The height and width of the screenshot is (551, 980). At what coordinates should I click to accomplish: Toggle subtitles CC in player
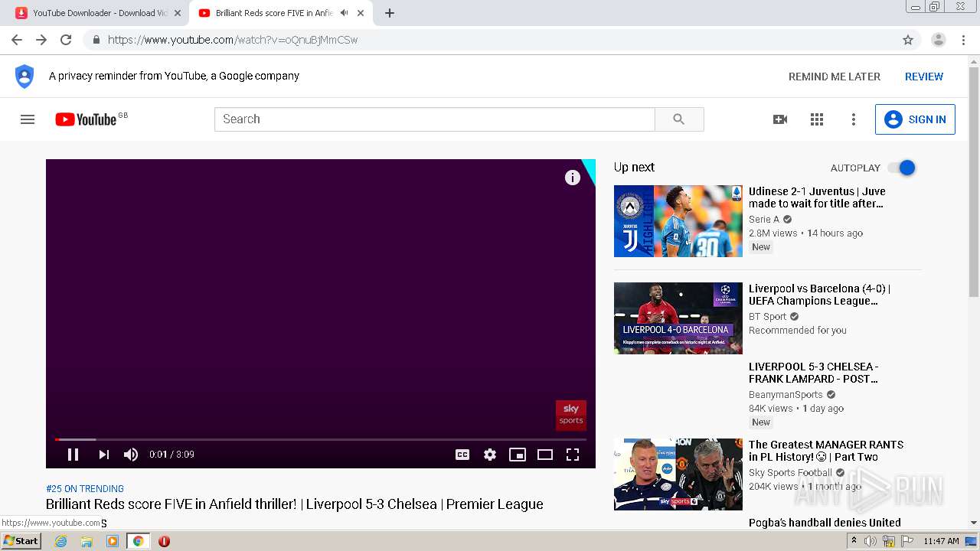pos(462,455)
